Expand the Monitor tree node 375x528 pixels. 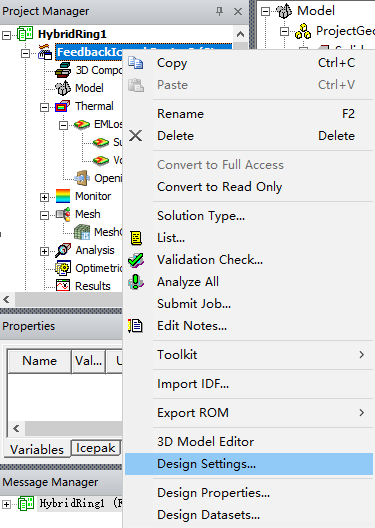(44, 197)
